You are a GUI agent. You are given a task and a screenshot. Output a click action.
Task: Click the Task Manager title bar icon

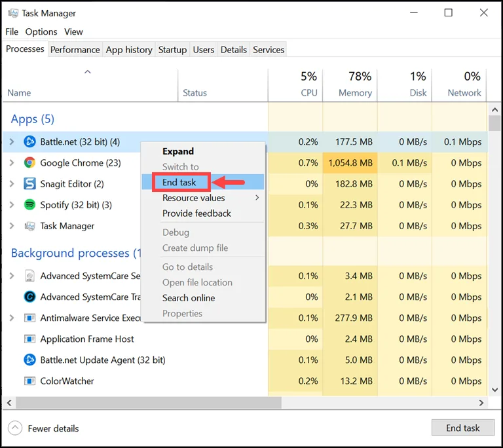click(x=13, y=13)
